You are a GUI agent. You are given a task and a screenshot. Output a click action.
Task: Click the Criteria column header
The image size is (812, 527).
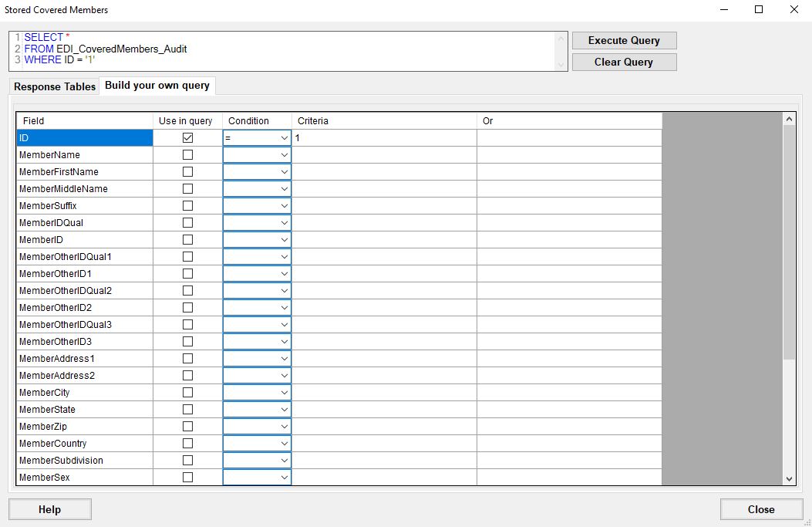point(384,120)
